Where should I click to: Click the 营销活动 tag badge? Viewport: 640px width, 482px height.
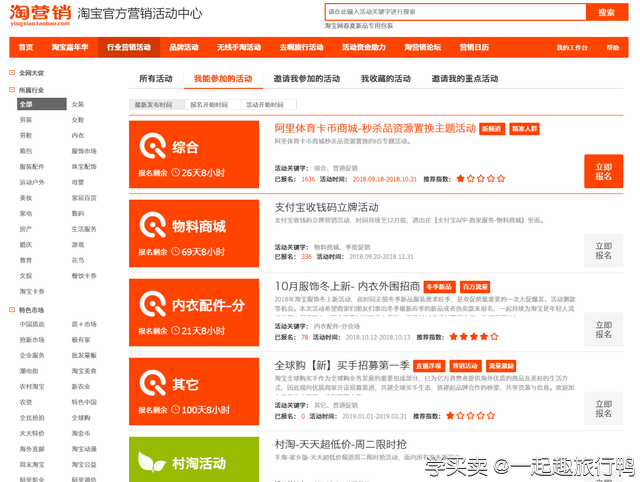465,366
